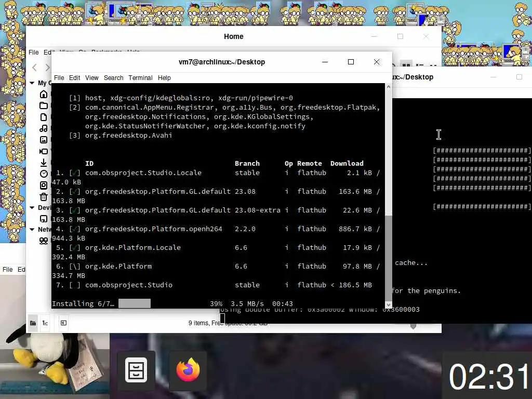Click the 39% progress text
Screen dimensions: 532x399
click(x=216, y=303)
